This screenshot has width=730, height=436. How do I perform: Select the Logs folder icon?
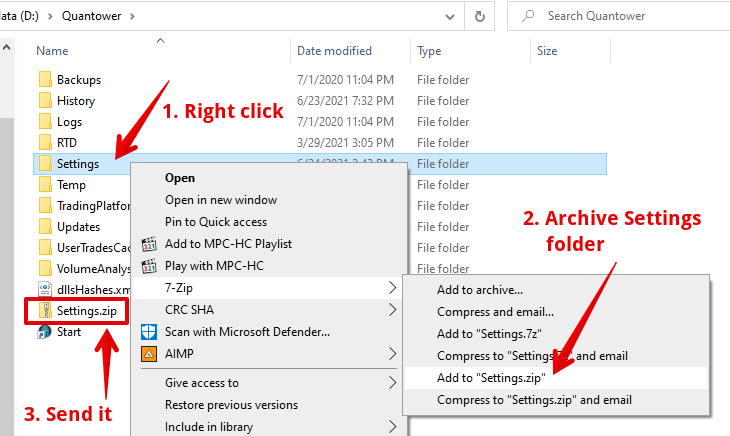[44, 121]
